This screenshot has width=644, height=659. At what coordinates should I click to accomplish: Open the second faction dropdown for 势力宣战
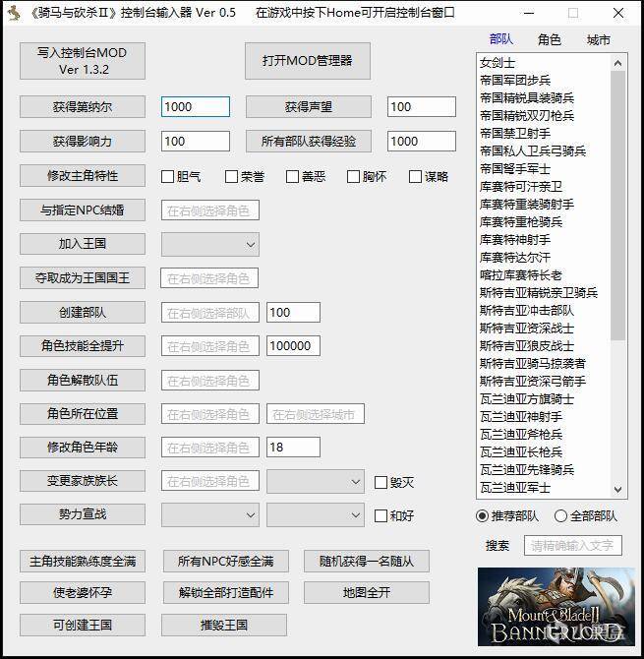pos(315,515)
